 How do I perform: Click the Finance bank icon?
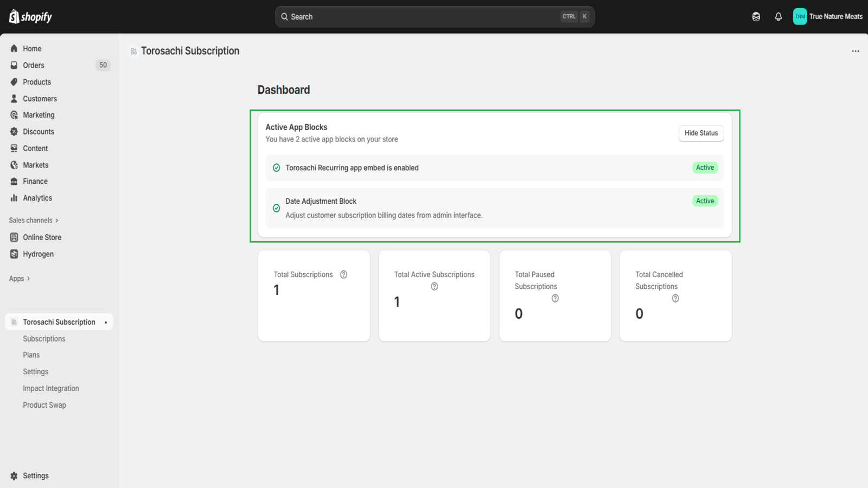[x=14, y=181]
